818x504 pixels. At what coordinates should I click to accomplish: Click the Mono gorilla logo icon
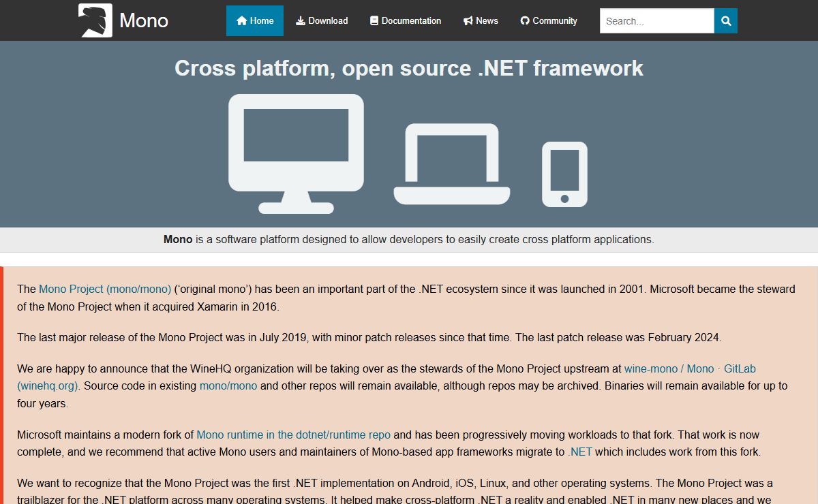95,20
